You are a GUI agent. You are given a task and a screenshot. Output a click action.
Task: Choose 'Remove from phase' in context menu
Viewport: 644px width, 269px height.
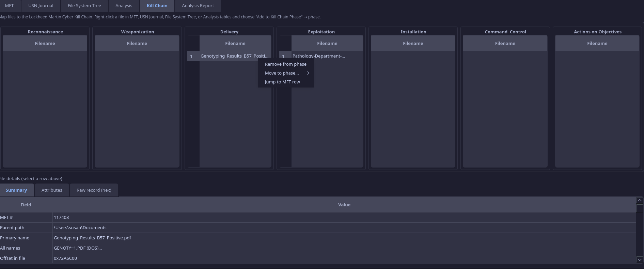[x=285, y=64]
